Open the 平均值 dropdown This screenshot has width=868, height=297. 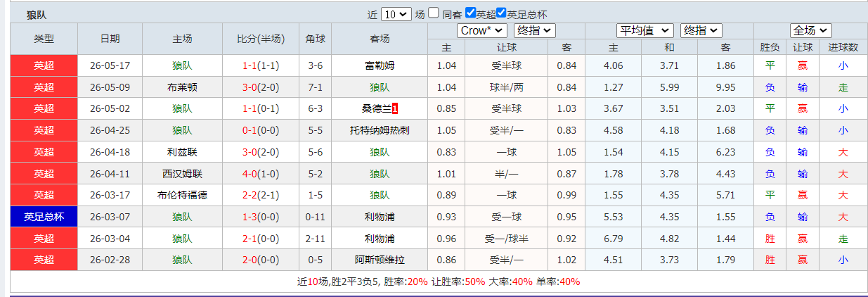(x=645, y=31)
